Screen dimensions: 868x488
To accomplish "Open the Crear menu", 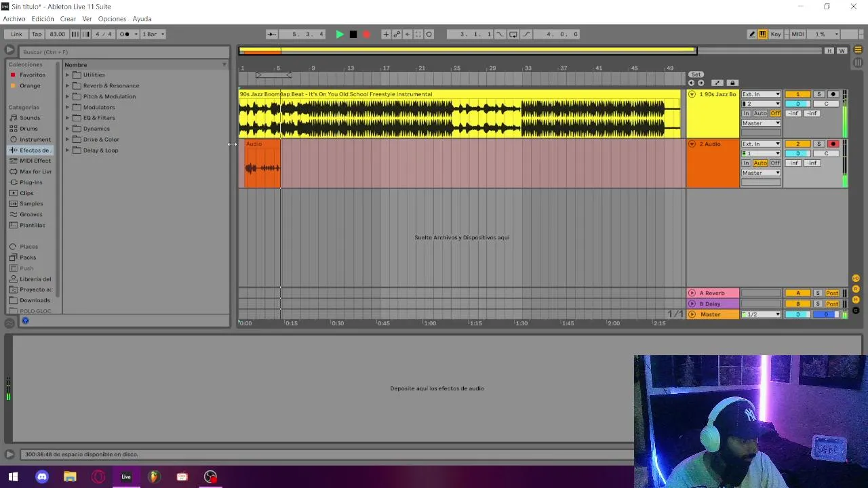I will click(x=68, y=19).
